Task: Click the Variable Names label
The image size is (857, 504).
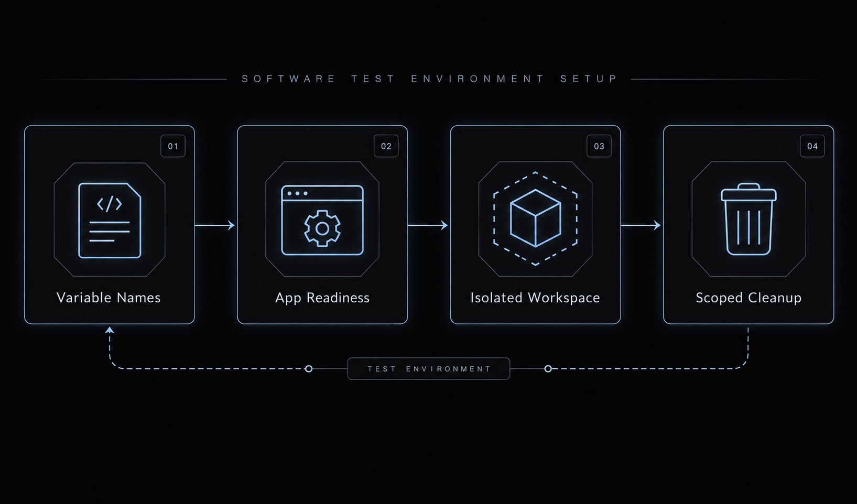Action: pyautogui.click(x=109, y=298)
